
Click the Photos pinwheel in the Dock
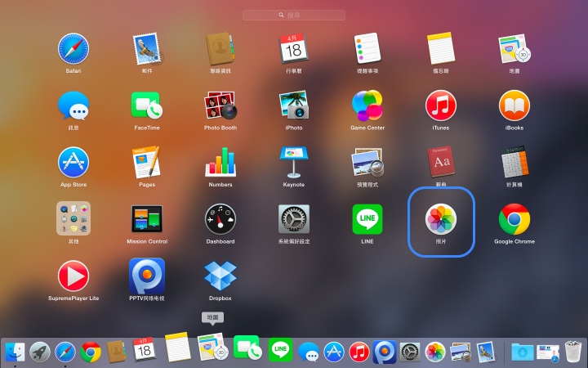435,352
